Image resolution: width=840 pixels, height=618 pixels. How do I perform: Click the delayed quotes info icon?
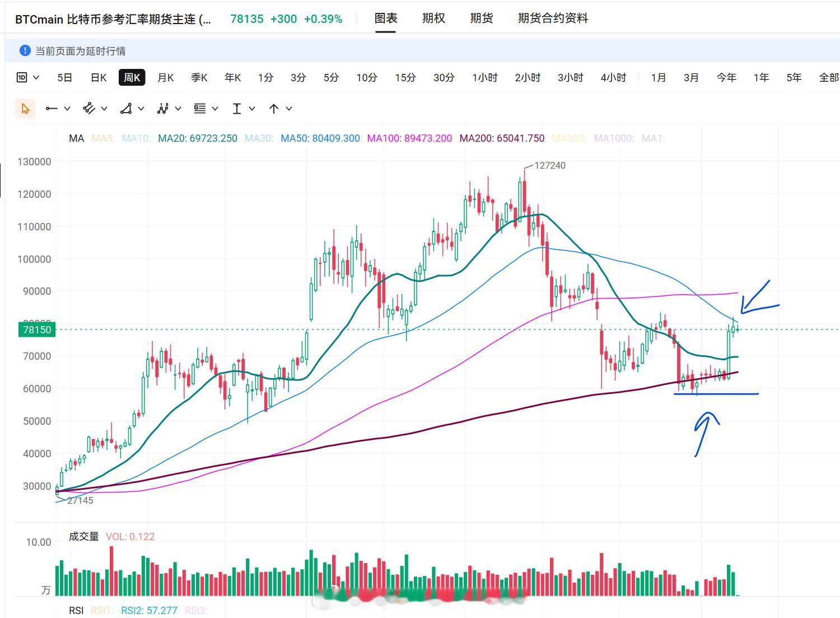pos(25,50)
